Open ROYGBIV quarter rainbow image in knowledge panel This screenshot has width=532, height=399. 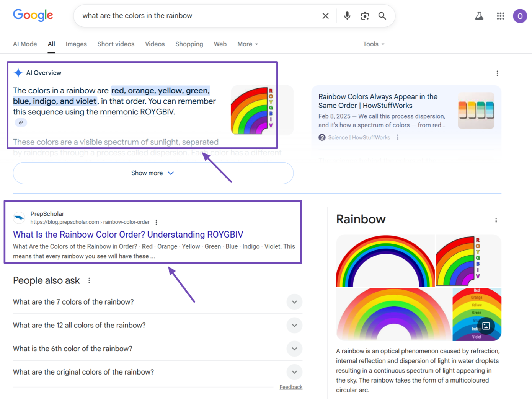[468, 261]
